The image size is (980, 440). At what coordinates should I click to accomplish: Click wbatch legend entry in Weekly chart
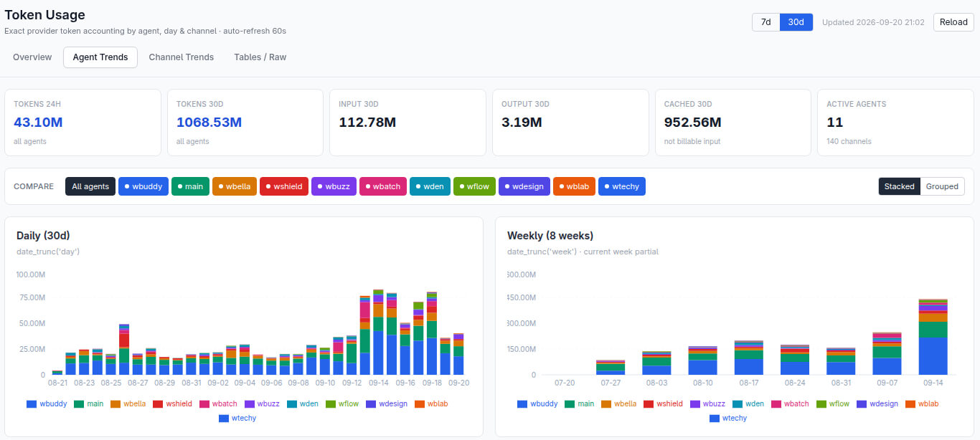(790, 404)
